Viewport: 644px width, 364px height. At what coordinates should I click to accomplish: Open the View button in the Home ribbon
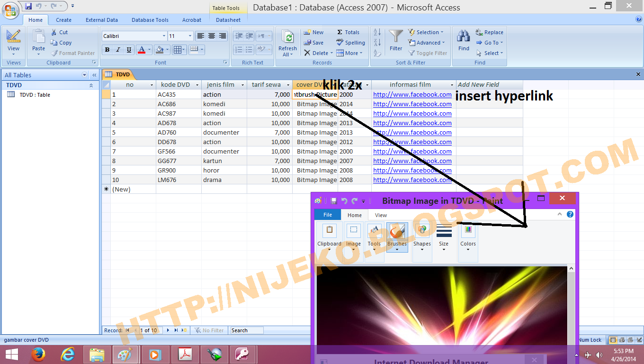click(x=14, y=42)
